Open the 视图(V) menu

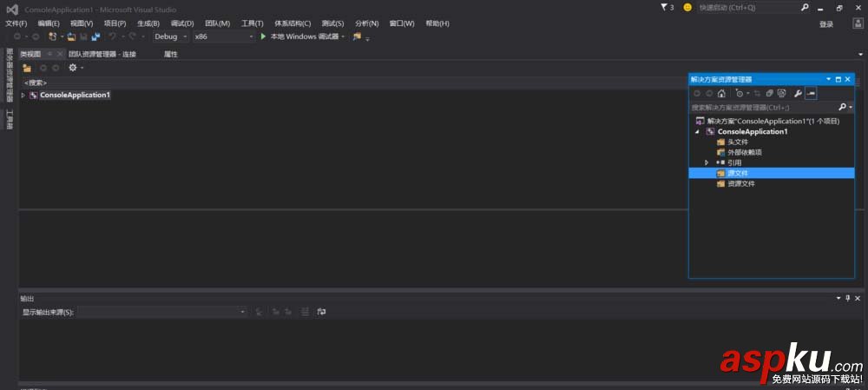tap(82, 23)
